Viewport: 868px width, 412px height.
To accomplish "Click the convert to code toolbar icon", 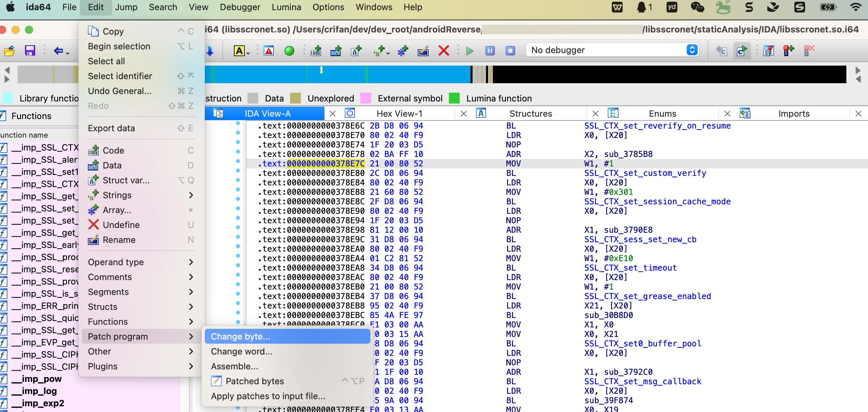I will pos(316,51).
